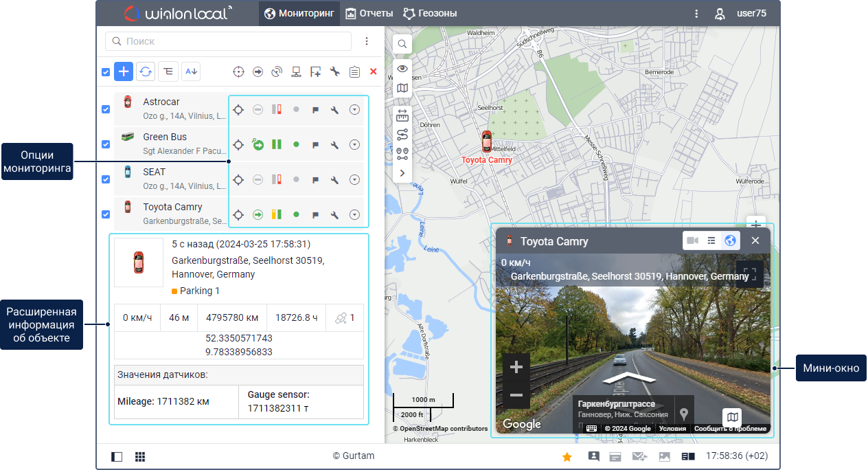The image size is (868, 470).
Task: Uncheck the Astrocar unit checkbox
Action: pos(106,109)
